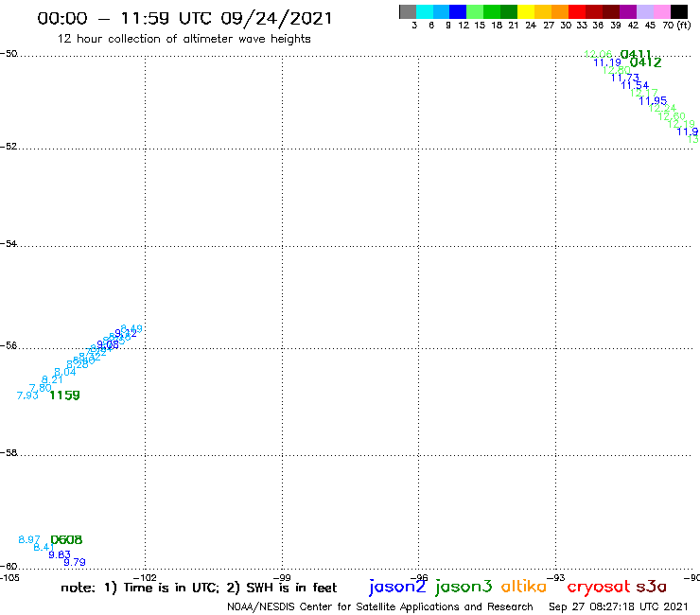
Task: Click the wave height value '12.06'
Action: coord(598,55)
